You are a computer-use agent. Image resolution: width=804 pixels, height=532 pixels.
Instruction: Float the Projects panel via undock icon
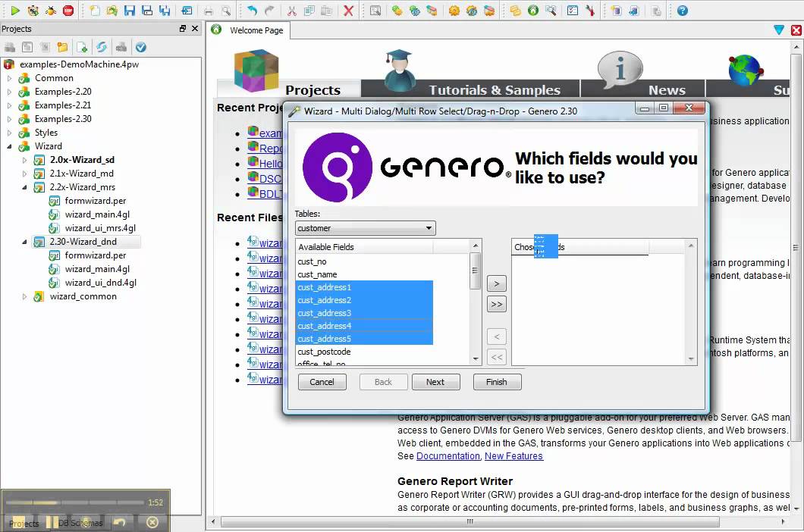pyautogui.click(x=182, y=29)
